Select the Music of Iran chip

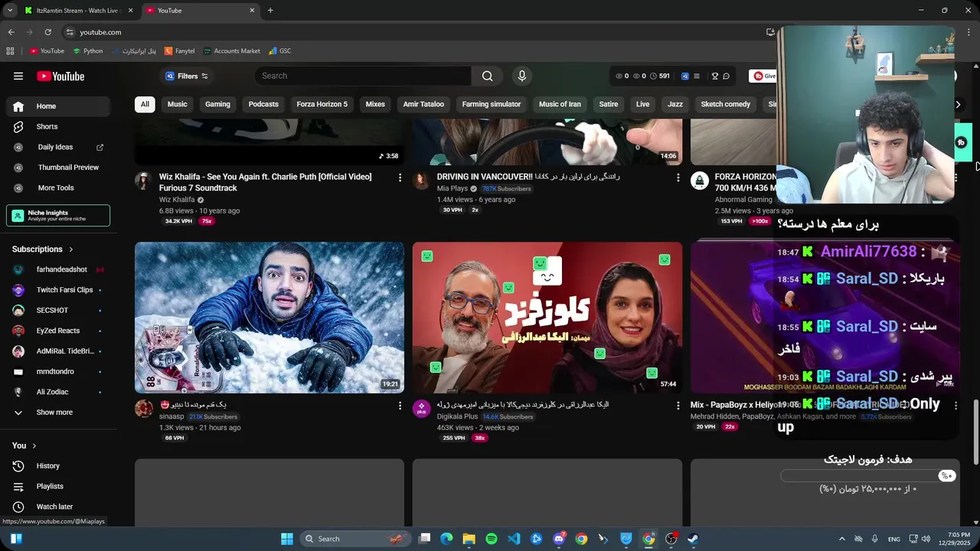pos(560,104)
